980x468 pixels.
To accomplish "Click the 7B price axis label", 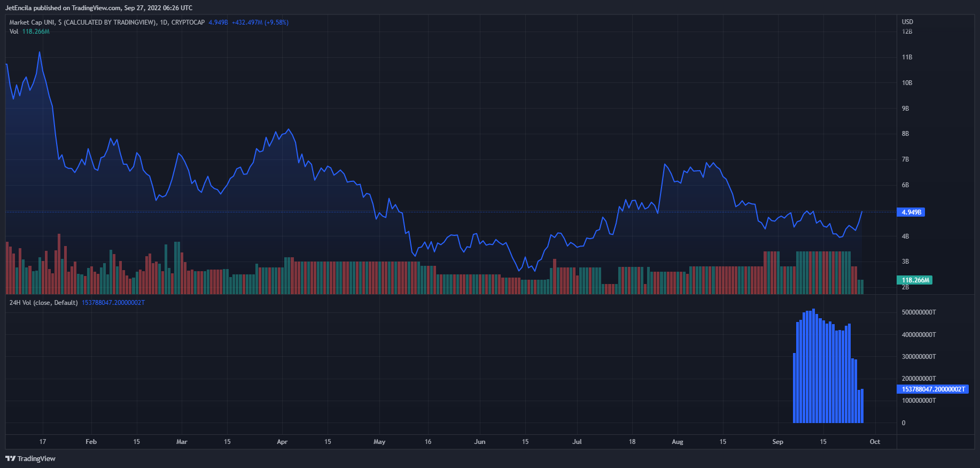I will tap(905, 159).
